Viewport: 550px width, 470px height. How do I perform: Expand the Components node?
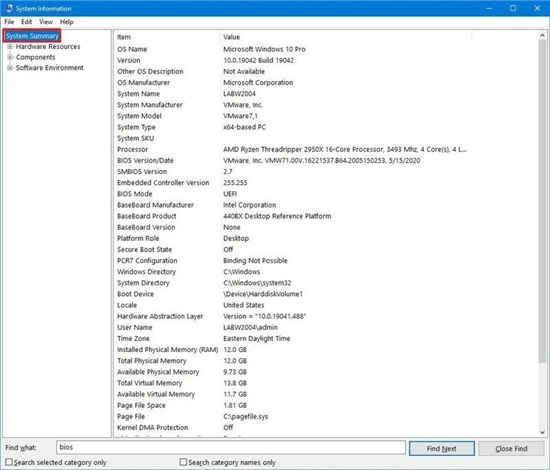coord(10,57)
